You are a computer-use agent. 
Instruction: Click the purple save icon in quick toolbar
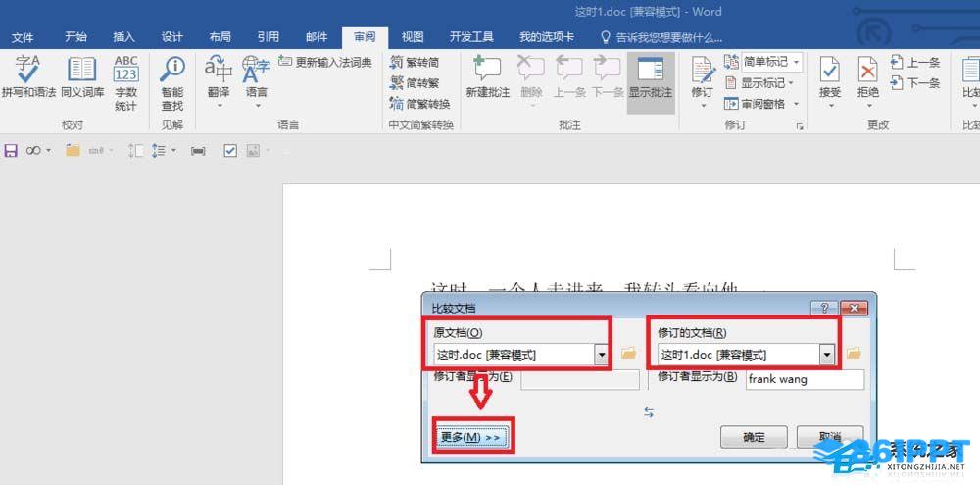(x=11, y=151)
